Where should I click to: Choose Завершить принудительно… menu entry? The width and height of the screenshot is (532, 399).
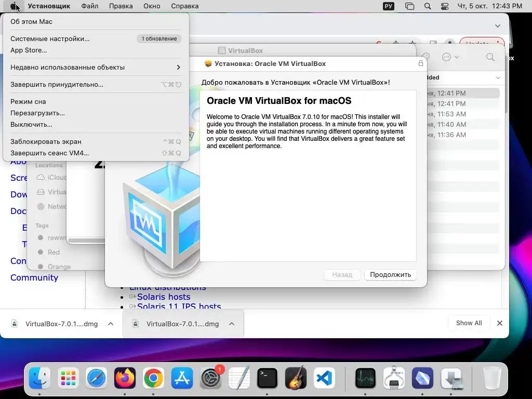96,85
